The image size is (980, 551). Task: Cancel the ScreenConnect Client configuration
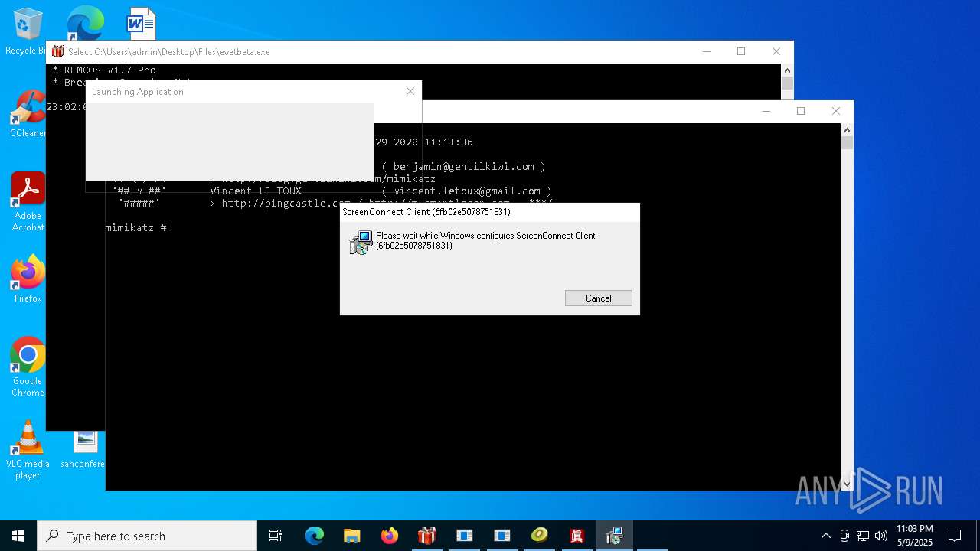point(598,298)
